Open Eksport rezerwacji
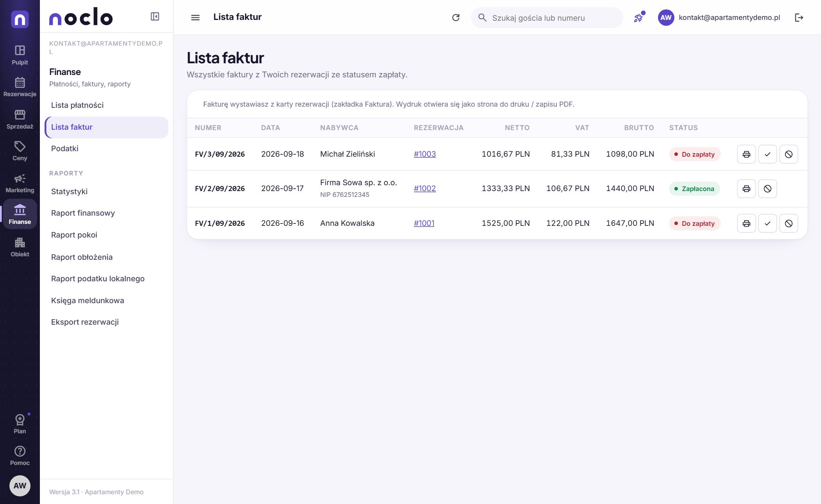This screenshot has width=821, height=504. pyautogui.click(x=106, y=322)
